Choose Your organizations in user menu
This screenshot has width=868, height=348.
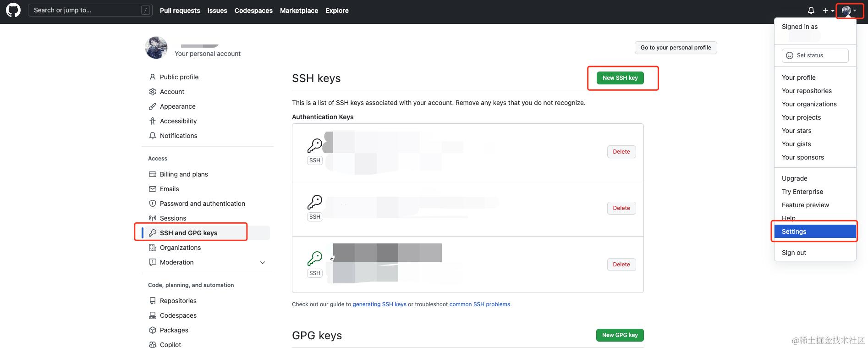pos(815,104)
